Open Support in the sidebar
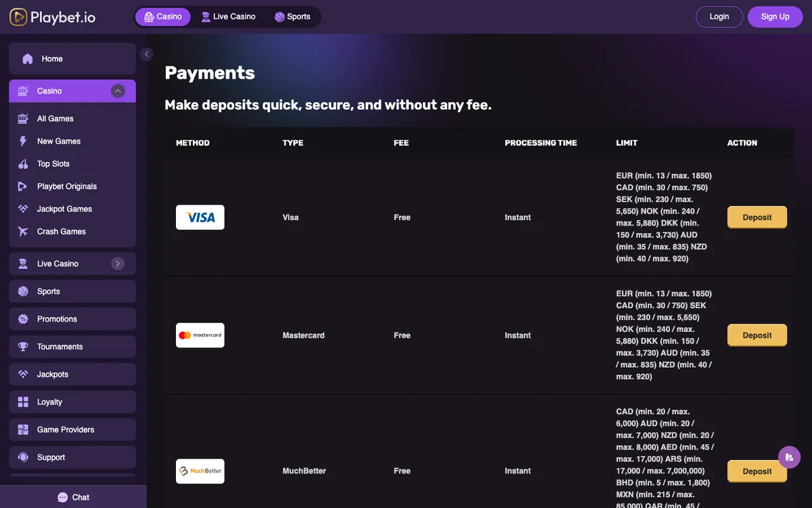The image size is (812, 508). click(x=72, y=457)
